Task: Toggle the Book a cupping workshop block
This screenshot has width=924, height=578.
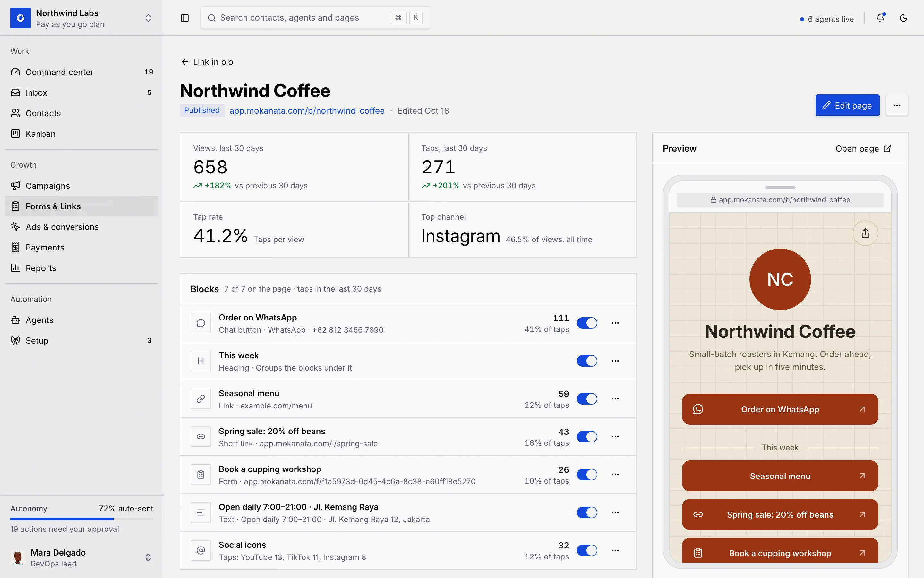Action: 587,475
